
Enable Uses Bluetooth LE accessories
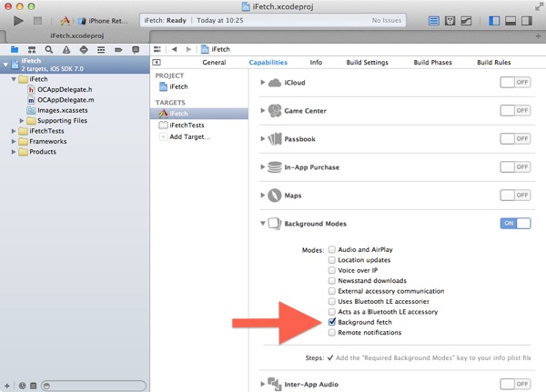pyautogui.click(x=332, y=301)
